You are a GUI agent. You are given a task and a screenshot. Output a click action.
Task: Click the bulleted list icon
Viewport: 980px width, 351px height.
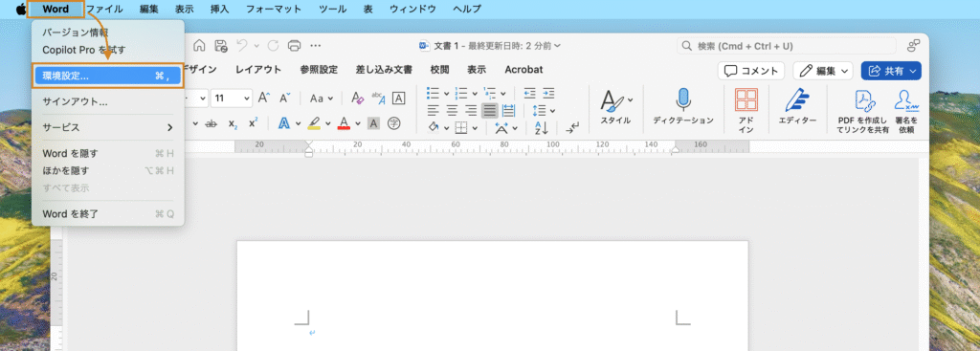(433, 93)
